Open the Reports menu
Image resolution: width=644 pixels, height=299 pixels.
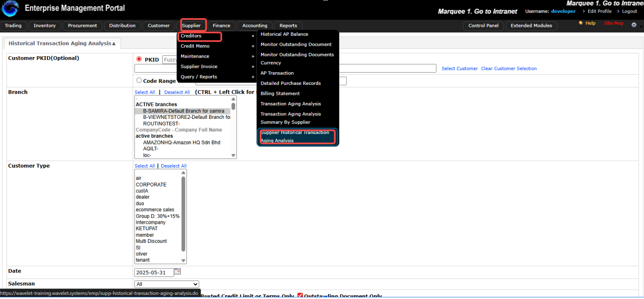pos(288,26)
